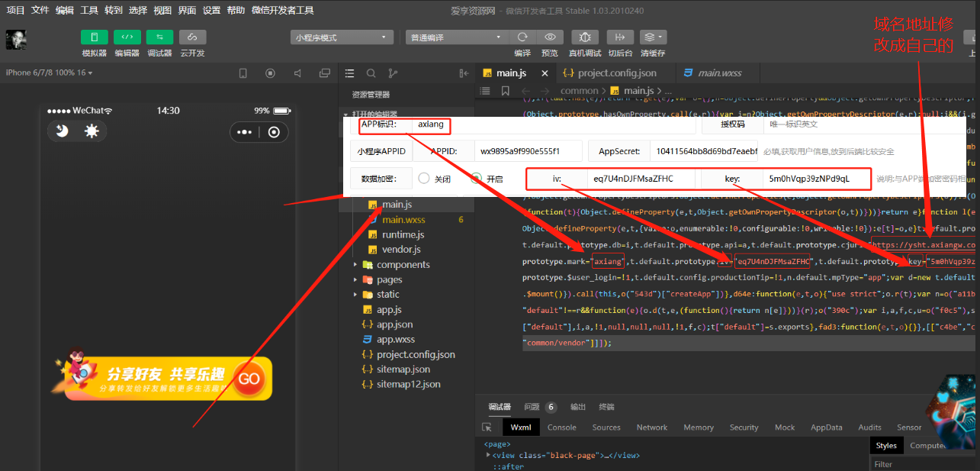This screenshot has width=980, height=471.
Task: Click the mini program capsule menu dots
Action: [244, 132]
